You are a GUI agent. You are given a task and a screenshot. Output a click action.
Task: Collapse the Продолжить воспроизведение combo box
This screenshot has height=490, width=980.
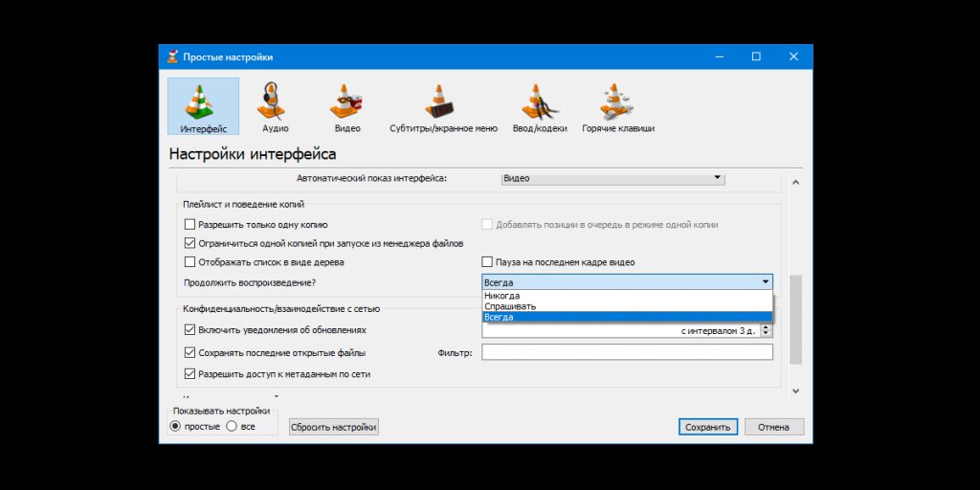627,282
